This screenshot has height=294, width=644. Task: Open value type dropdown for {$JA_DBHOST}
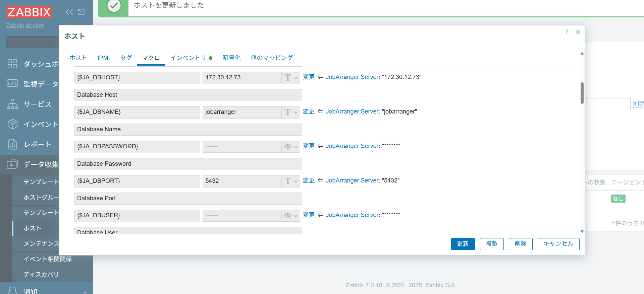pyautogui.click(x=291, y=78)
